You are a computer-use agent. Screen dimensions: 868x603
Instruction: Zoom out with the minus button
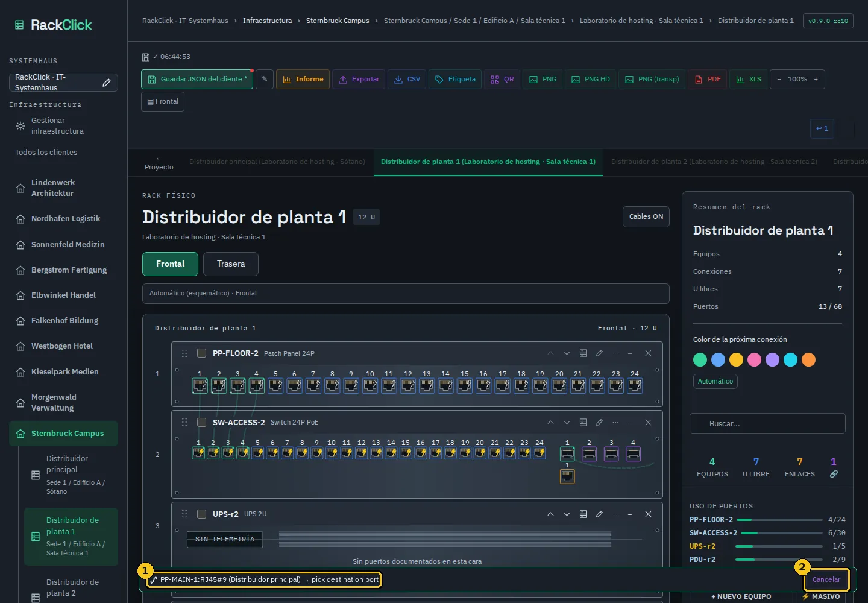[779, 79]
